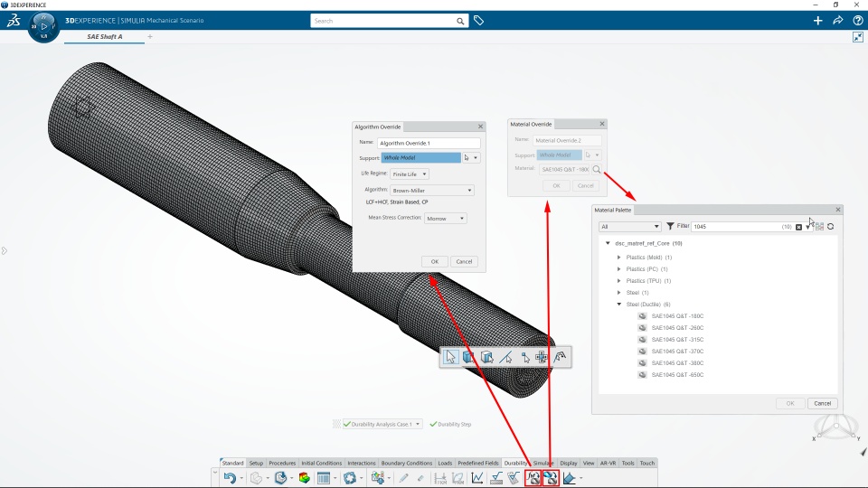Switch to the Setup toolbar tab
The width and height of the screenshot is (868, 488).
(x=256, y=463)
